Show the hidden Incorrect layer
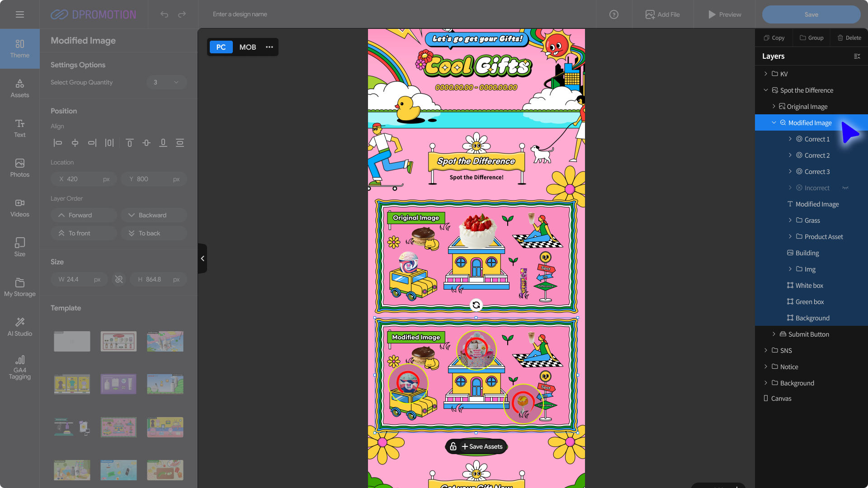 [845, 188]
